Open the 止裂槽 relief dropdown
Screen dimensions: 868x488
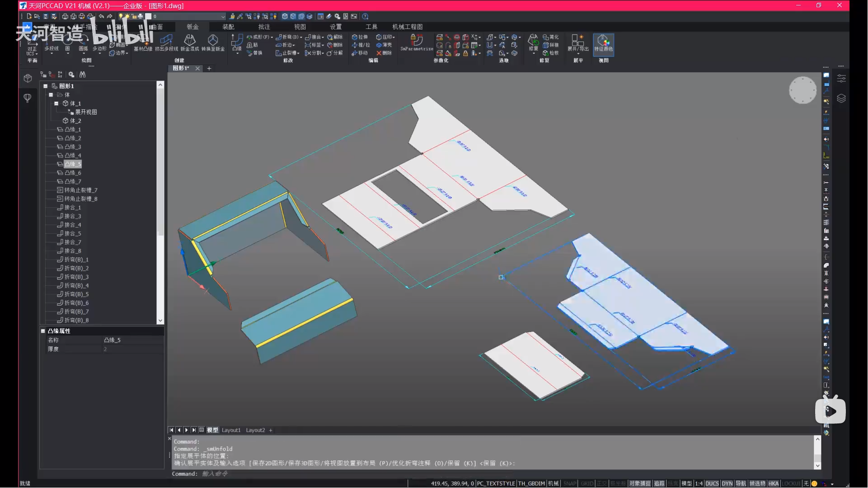click(x=287, y=53)
